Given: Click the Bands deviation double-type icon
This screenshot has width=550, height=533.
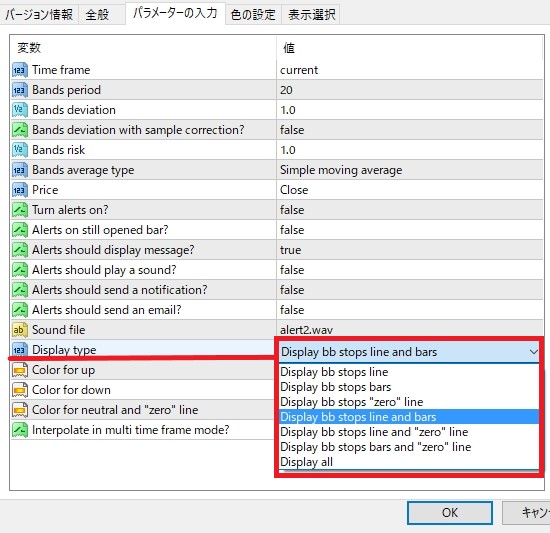Looking at the screenshot, I should (20, 110).
